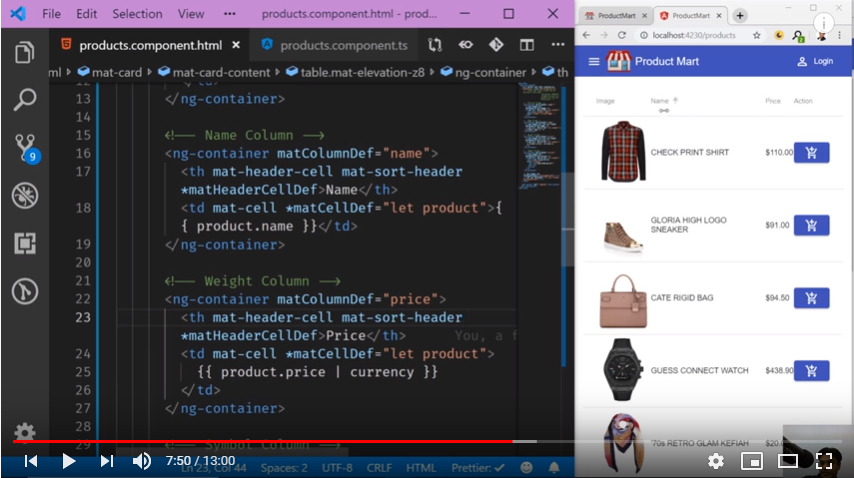This screenshot has height=478, width=854.
Task: Open Source Control with 9 changes
Action: (26, 148)
